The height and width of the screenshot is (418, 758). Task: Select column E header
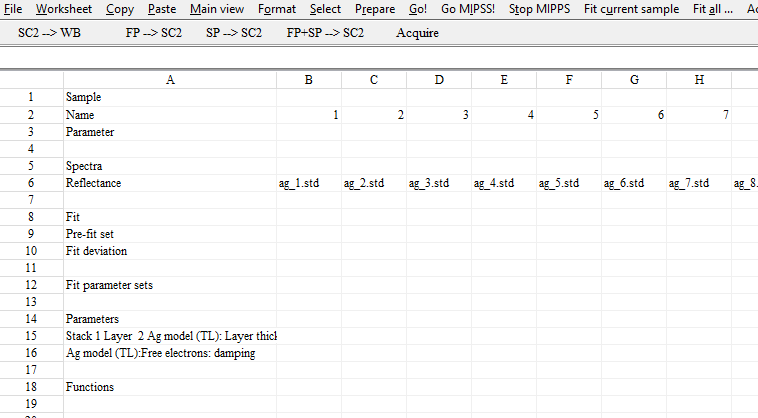pyautogui.click(x=504, y=80)
